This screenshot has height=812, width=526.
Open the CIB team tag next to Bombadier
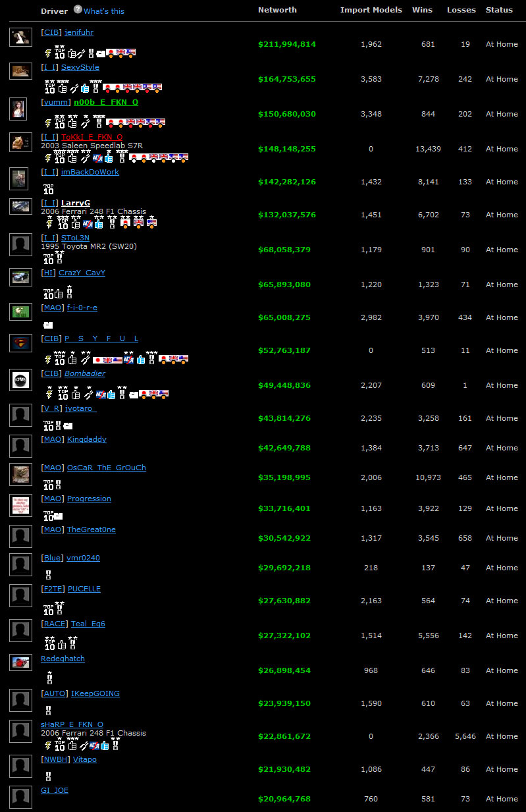click(51, 373)
